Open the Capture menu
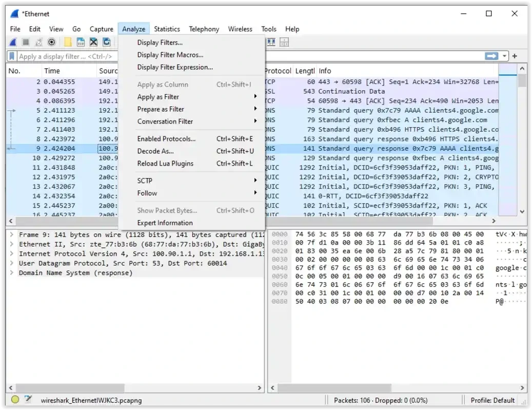The width and height of the screenshot is (532, 410). pyautogui.click(x=102, y=29)
